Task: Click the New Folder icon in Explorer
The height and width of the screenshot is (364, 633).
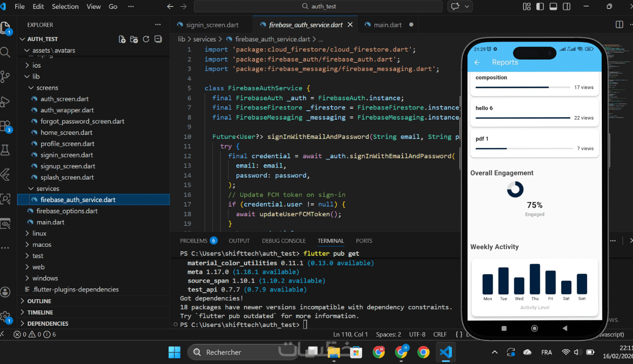Action: click(x=134, y=39)
